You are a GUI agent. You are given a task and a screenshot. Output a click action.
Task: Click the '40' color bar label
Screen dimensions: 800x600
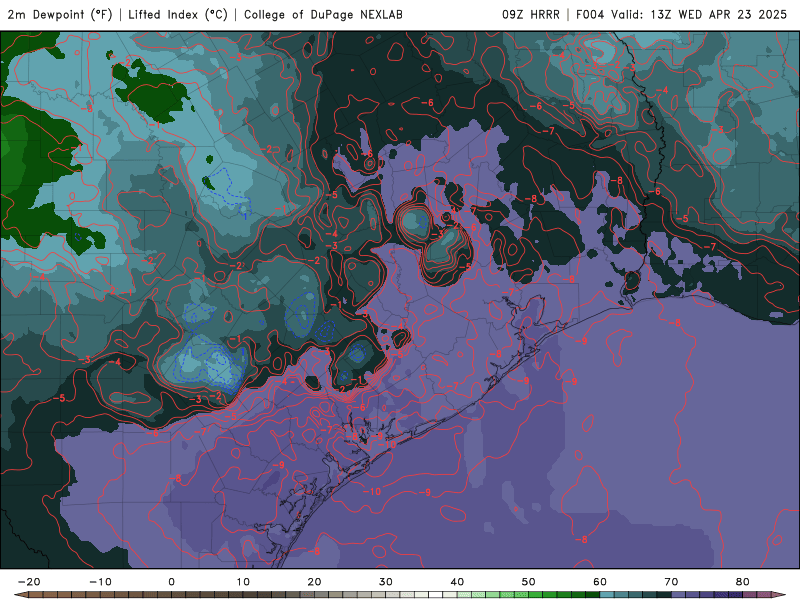(457, 582)
